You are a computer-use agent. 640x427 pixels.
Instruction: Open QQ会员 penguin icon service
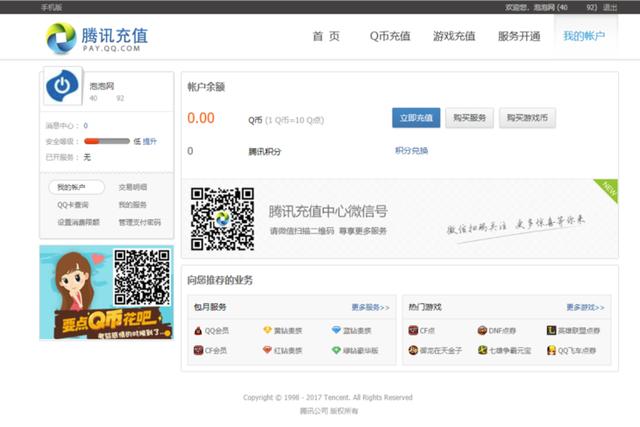[198, 330]
